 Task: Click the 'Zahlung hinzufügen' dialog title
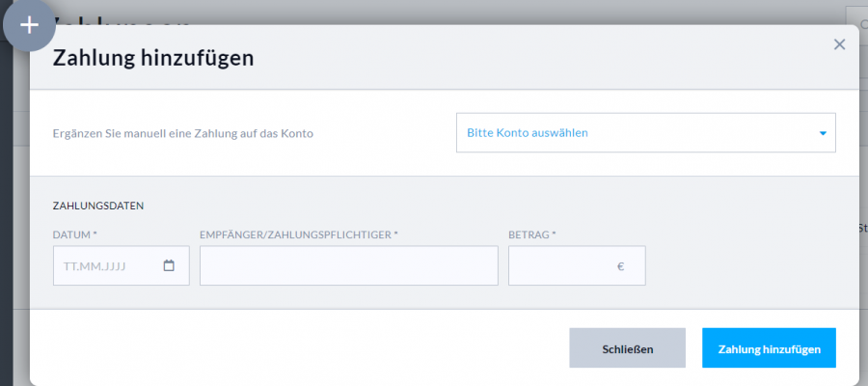pyautogui.click(x=152, y=58)
